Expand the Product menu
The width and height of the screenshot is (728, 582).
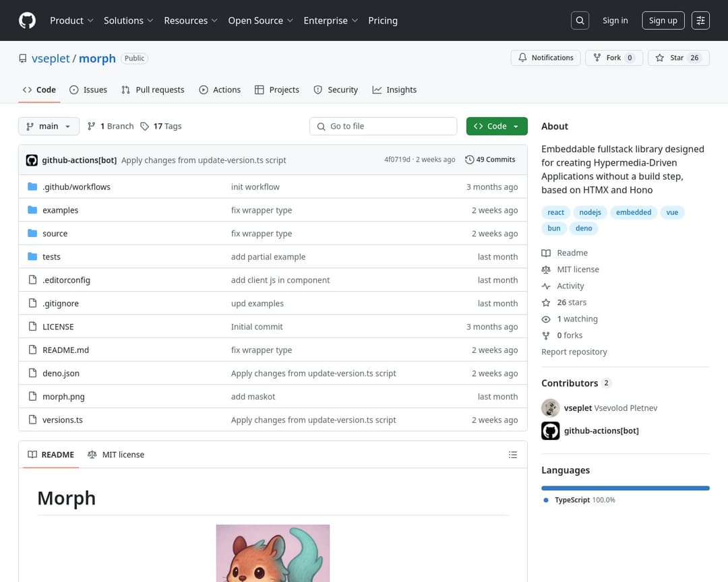click(x=71, y=20)
